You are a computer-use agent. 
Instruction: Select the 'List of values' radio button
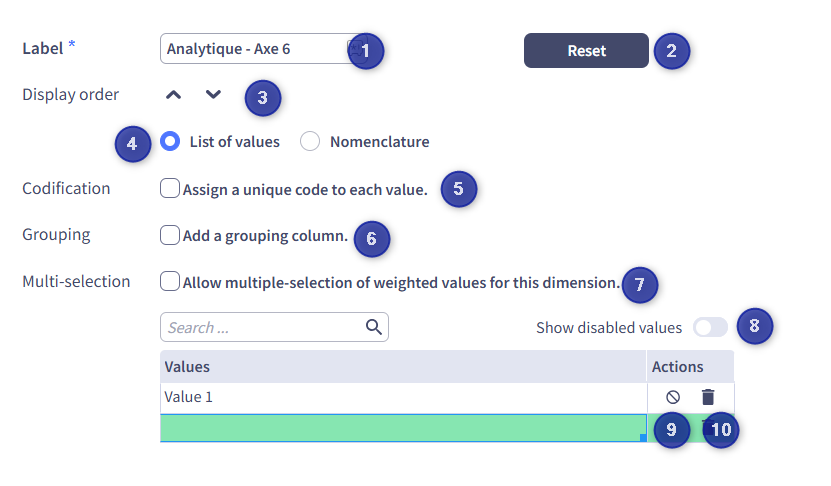pyautogui.click(x=170, y=141)
